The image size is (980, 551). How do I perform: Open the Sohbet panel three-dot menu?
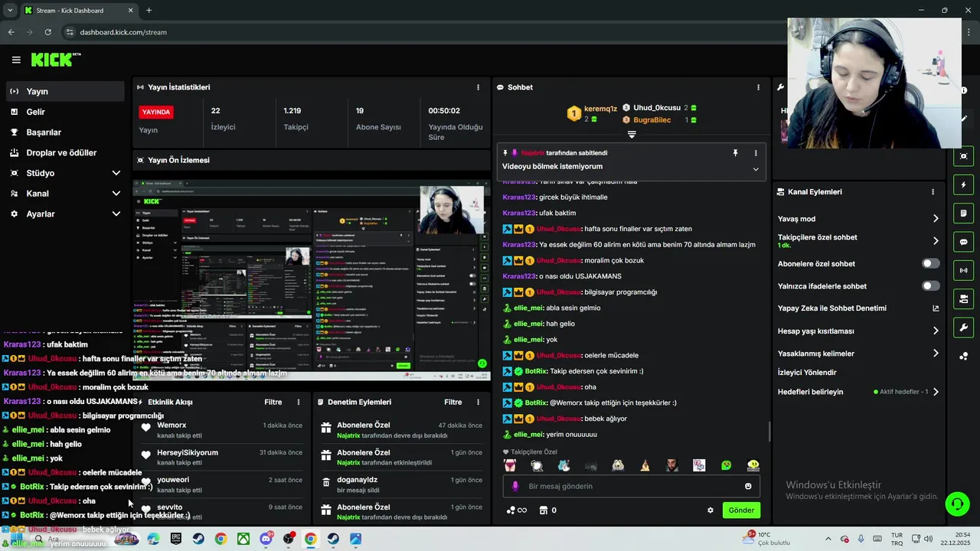pyautogui.click(x=759, y=87)
